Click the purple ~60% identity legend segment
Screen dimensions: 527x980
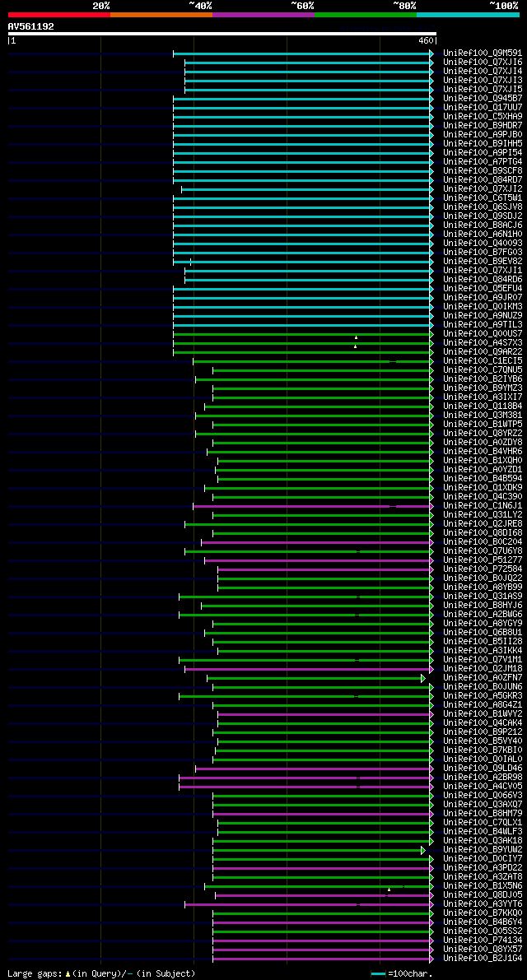click(263, 14)
